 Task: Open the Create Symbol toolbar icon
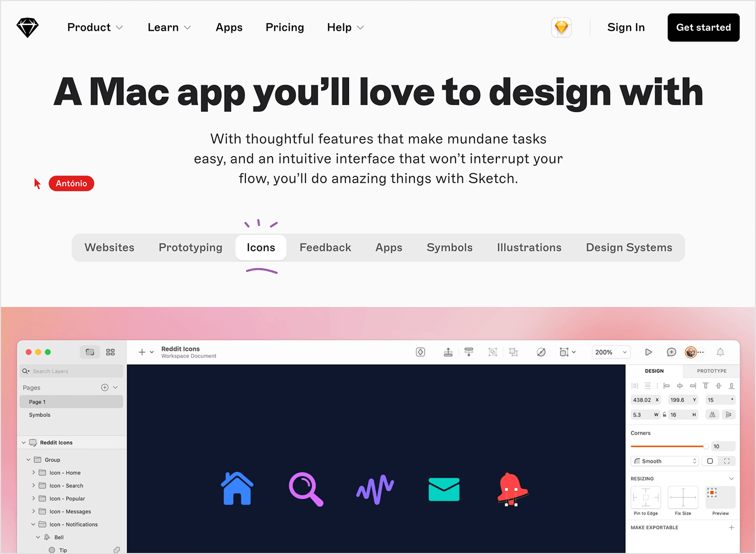[x=420, y=352]
